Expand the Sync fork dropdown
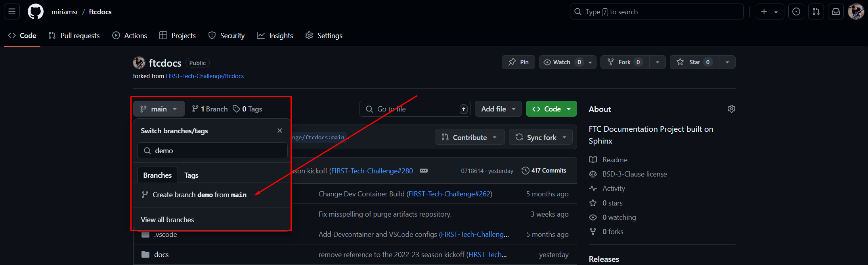 541,137
